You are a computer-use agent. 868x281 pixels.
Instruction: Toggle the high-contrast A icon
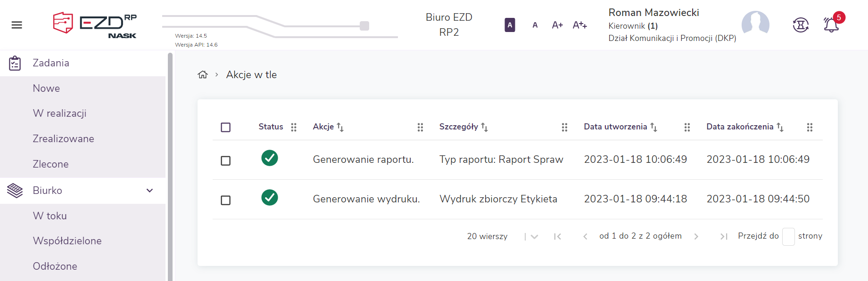510,25
